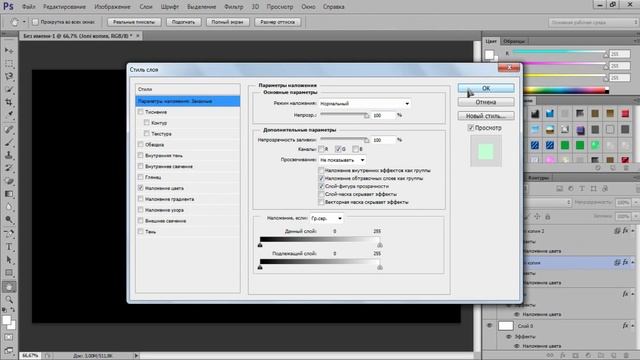640x360 pixels.
Task: Click the Полный экран button
Action: [x=227, y=22]
